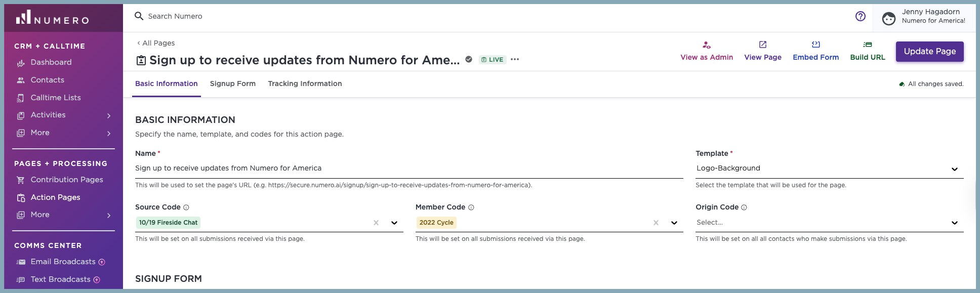The image size is (980, 293).
Task: Open the Jenny Hagadorn account menu
Action: [x=925, y=18]
